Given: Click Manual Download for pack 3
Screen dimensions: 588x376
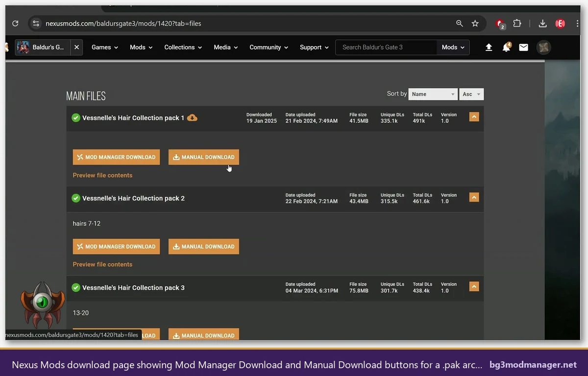Looking at the screenshot, I should (204, 334).
